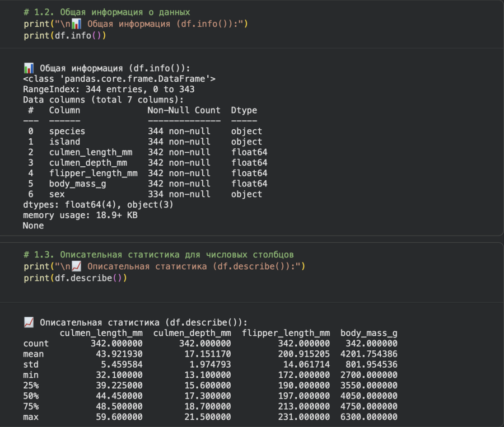Screen dimensions: 504x427
Task: Click the code line 'print(df.describe())'
Action: click(x=75, y=278)
